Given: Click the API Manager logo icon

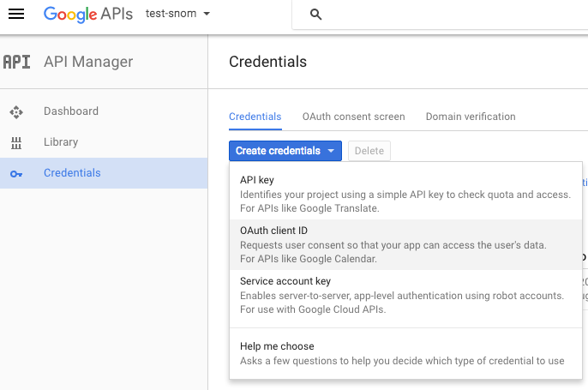Looking at the screenshot, I should click(x=17, y=62).
